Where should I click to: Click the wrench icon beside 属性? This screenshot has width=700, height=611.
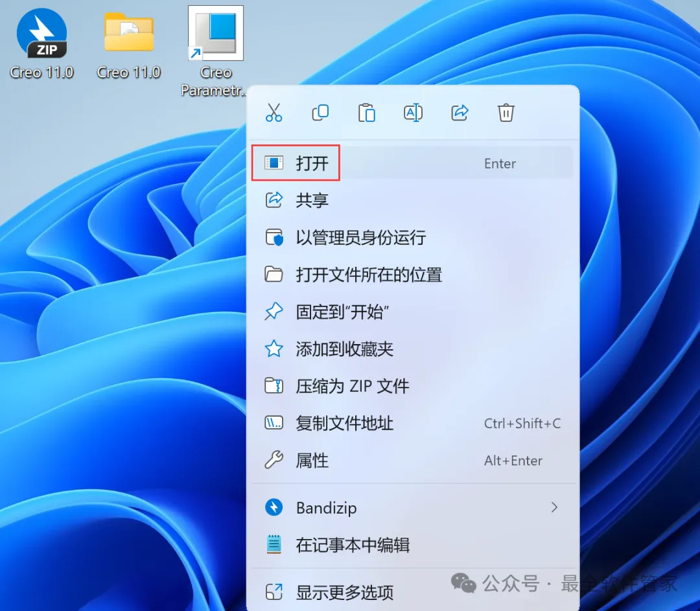coord(274,460)
